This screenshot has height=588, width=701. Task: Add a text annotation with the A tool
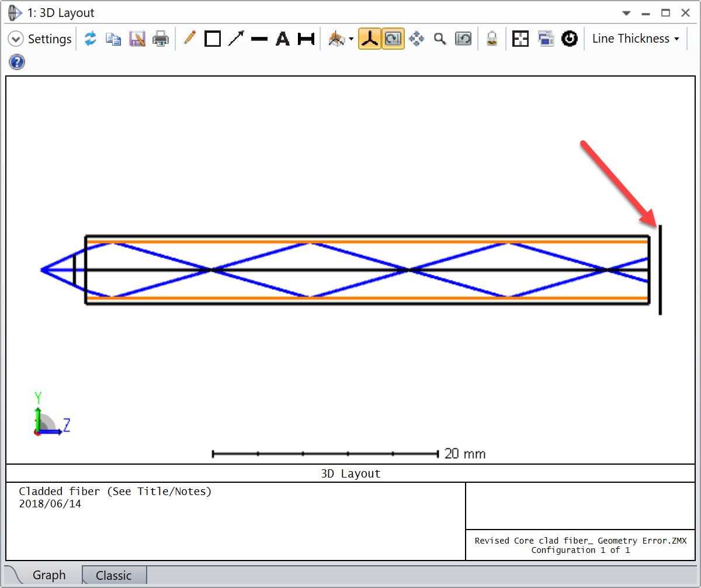click(x=283, y=39)
